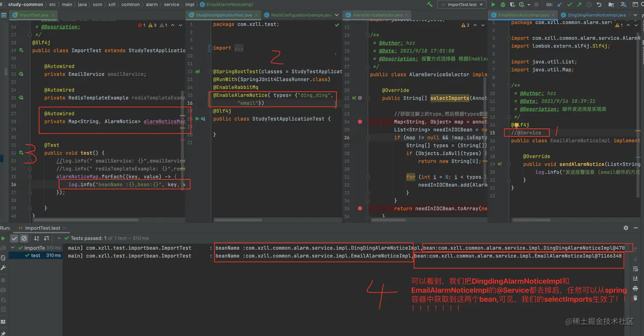The width and height of the screenshot is (644, 336).
Task: Click the layout icon in Run panel sidebar
Action: click(3, 322)
